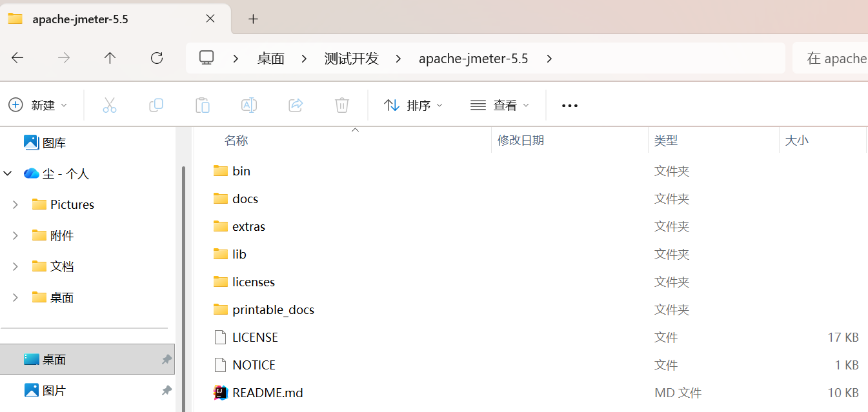Select the extras folder
Image resolution: width=868 pixels, height=412 pixels.
point(249,226)
